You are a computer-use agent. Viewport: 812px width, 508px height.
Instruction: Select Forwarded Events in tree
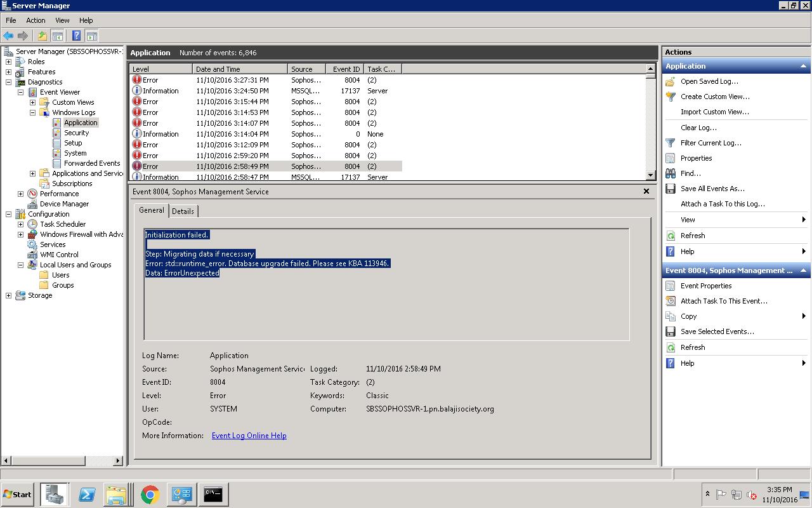pyautogui.click(x=92, y=163)
